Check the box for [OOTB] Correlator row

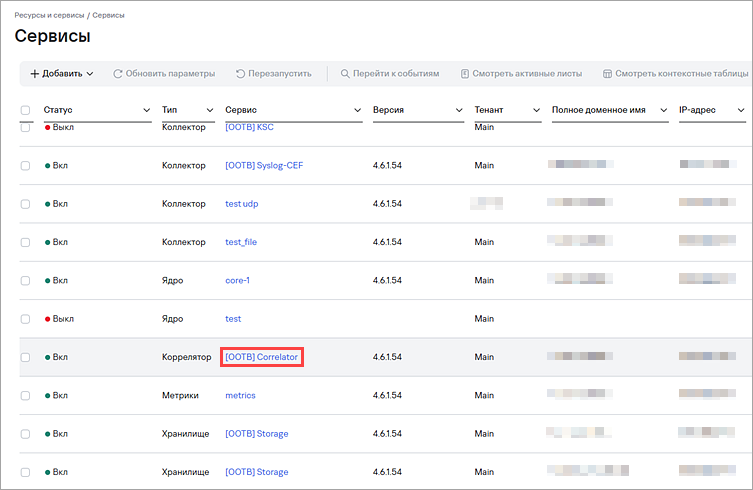coord(25,357)
